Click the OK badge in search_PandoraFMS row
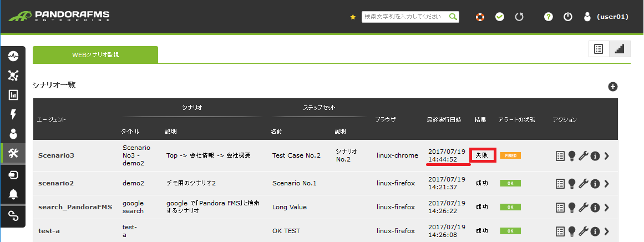The image size is (644, 242). 510,208
